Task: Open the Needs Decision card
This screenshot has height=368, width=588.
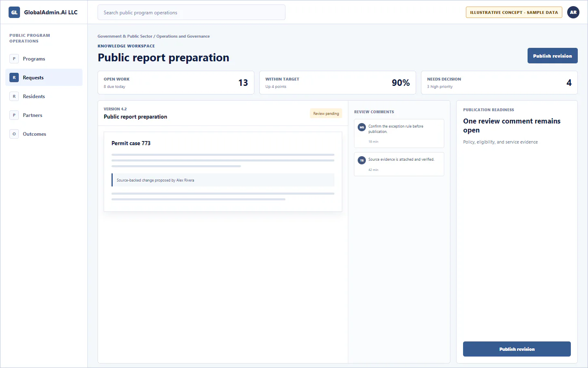Action: (x=499, y=83)
